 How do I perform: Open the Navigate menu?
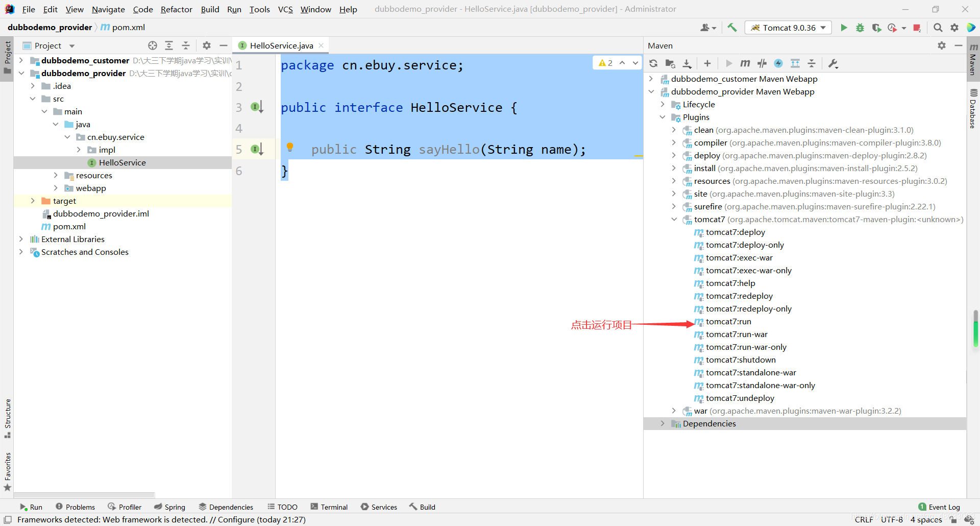108,9
